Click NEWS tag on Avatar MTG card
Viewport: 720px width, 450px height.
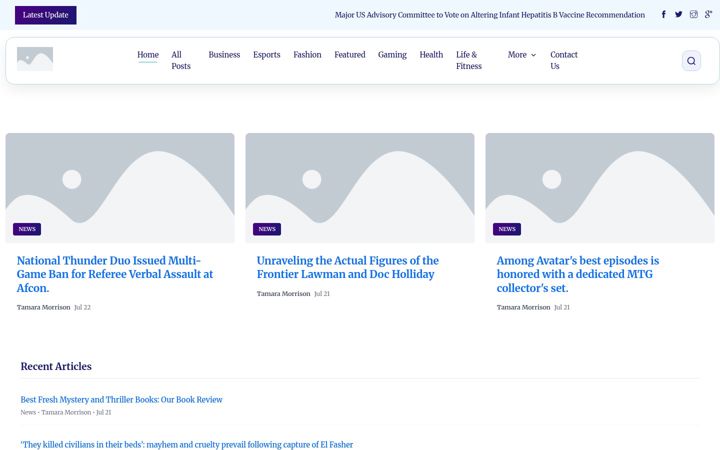pyautogui.click(x=507, y=229)
